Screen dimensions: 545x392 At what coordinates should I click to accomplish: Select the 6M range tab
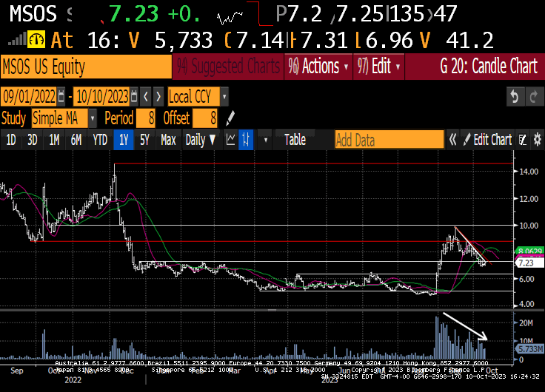click(76, 140)
